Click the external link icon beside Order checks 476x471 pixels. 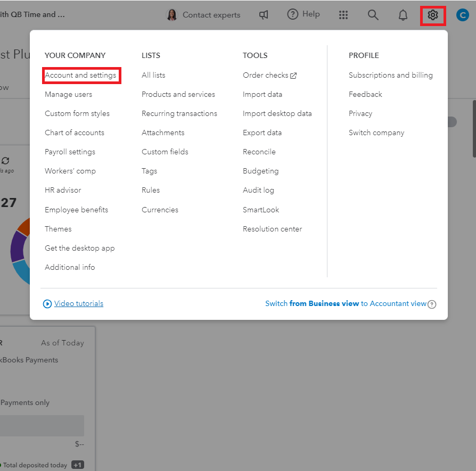(294, 75)
